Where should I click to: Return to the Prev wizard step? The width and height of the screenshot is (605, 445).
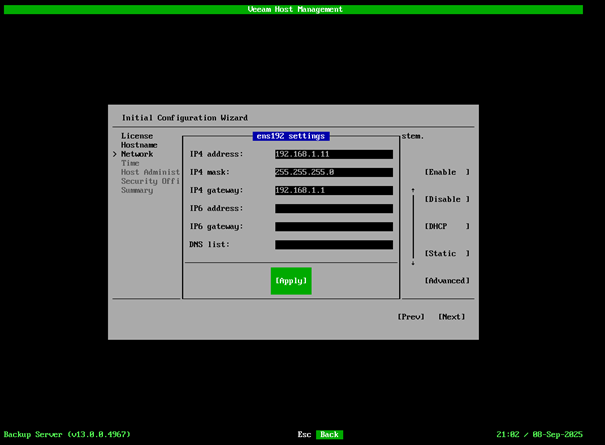tap(411, 317)
